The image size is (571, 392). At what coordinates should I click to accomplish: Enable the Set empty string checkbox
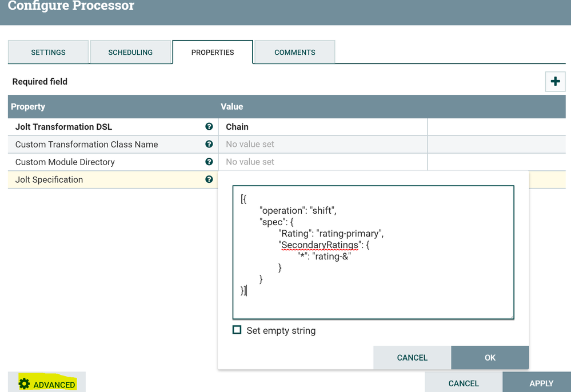point(237,330)
